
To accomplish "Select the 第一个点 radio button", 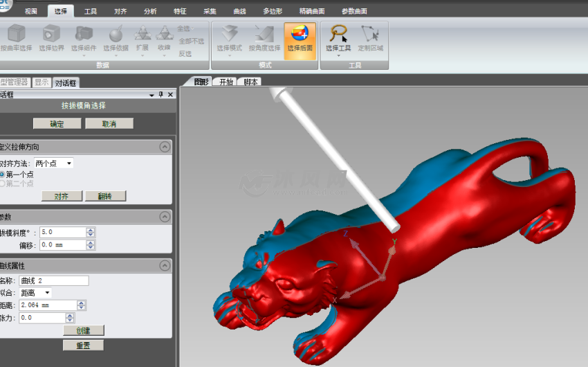I will pyautogui.click(x=3, y=174).
